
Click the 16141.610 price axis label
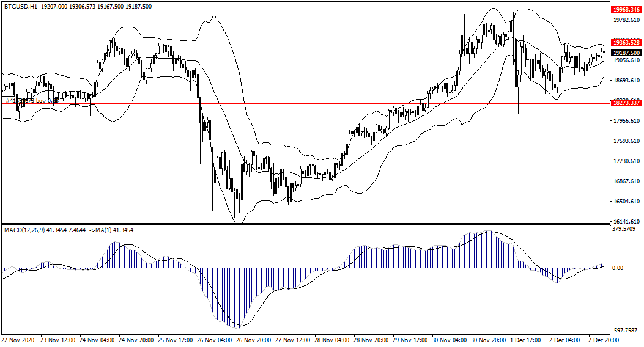625,222
